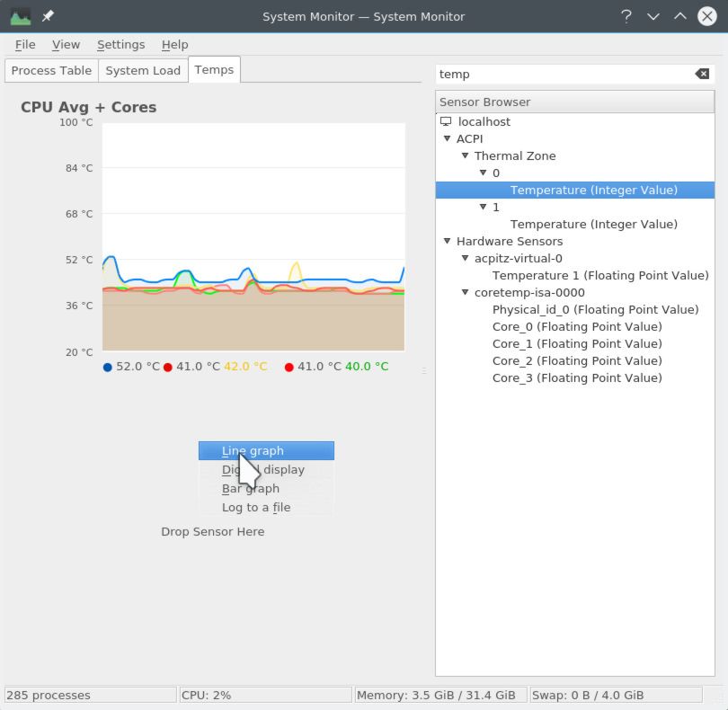Image resolution: width=728 pixels, height=710 pixels.
Task: Select Physical_id_0 (Floating Point Value) sensor
Action: coord(595,310)
